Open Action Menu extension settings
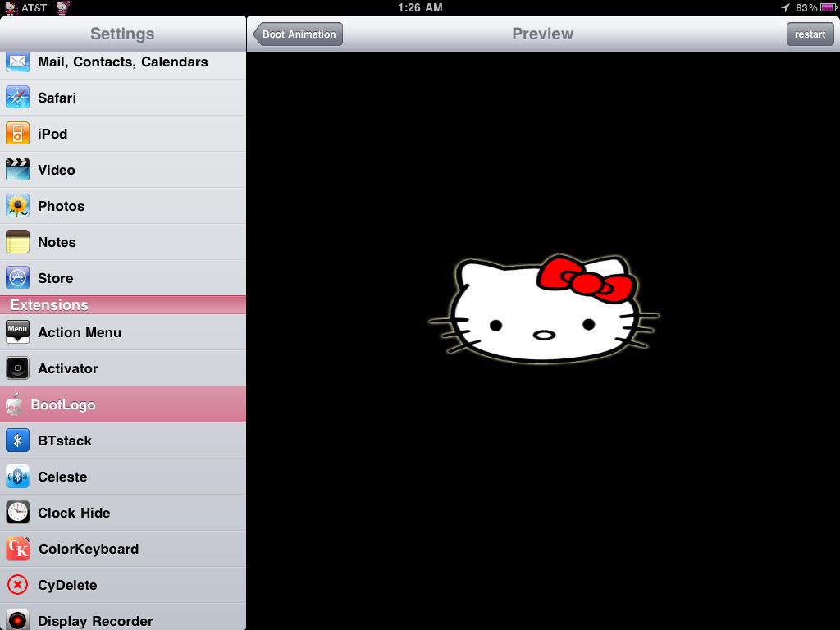Viewport: 840px width, 630px height. click(123, 332)
